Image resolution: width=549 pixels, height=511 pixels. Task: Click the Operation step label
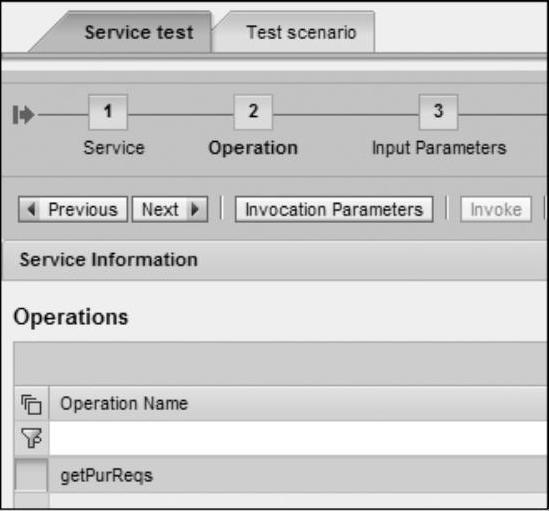[253, 148]
